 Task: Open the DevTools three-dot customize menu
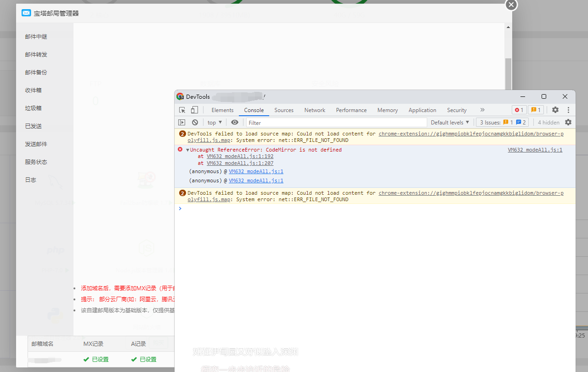coord(568,110)
